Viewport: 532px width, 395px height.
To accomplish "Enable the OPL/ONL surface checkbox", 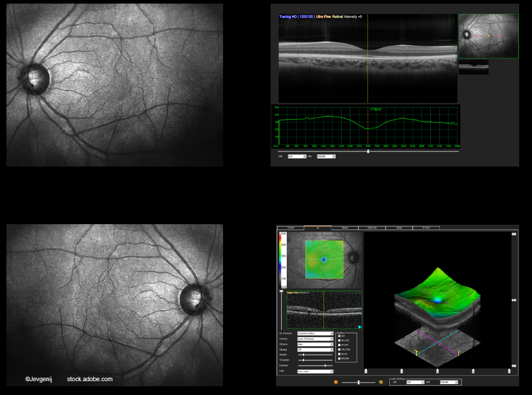I will pyautogui.click(x=340, y=349).
